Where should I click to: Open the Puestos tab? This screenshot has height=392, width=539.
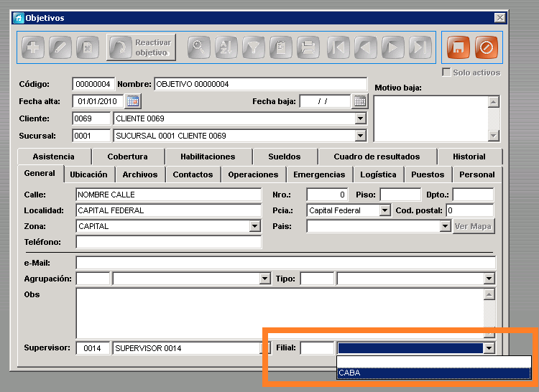click(x=428, y=174)
